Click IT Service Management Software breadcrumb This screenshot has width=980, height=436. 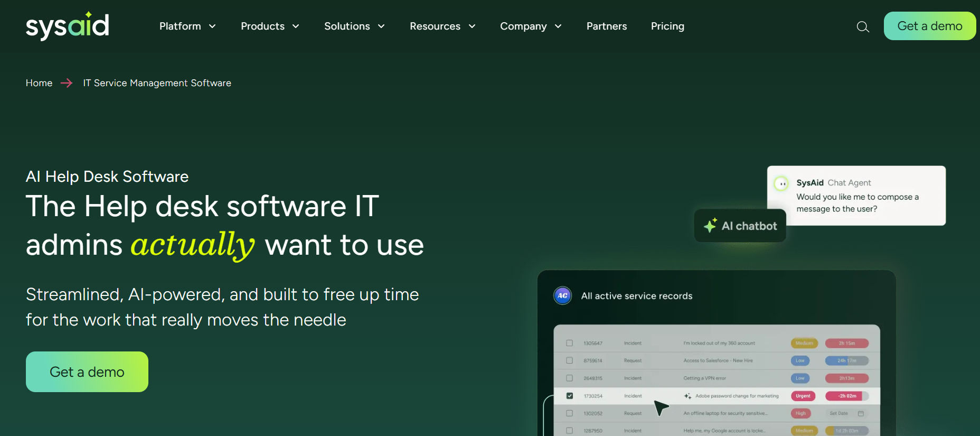157,83
